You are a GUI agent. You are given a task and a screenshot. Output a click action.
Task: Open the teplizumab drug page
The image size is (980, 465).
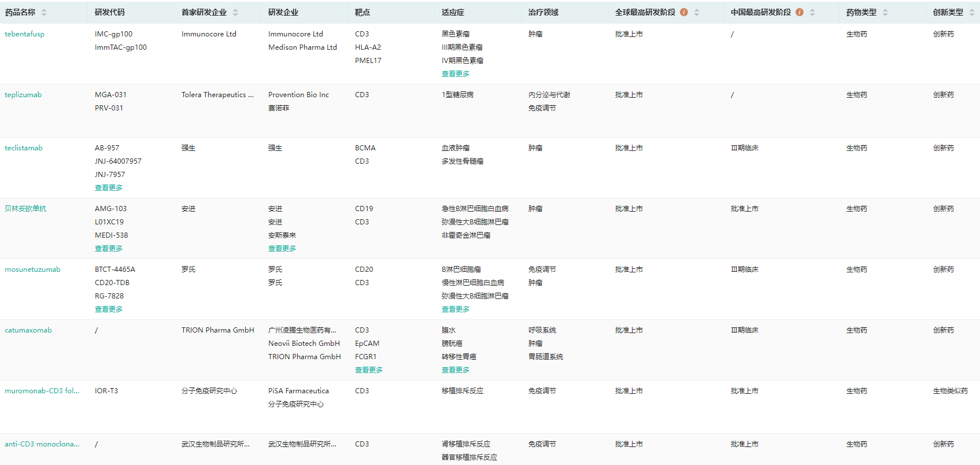coord(23,95)
